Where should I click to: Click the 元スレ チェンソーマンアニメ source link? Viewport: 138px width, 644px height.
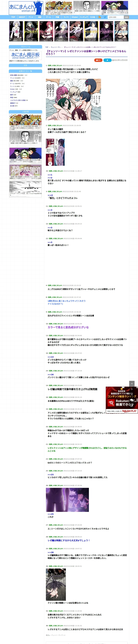(x=58, y=635)
